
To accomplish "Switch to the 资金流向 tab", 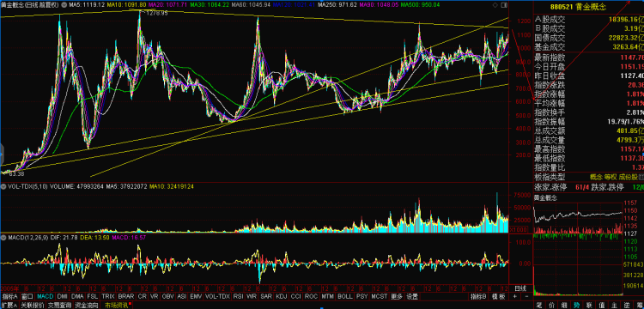I will (x=85, y=306).
